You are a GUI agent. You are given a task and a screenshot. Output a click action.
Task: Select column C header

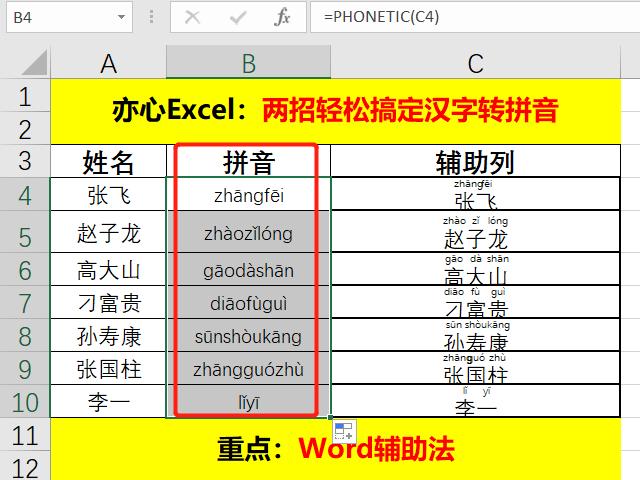coord(476,63)
